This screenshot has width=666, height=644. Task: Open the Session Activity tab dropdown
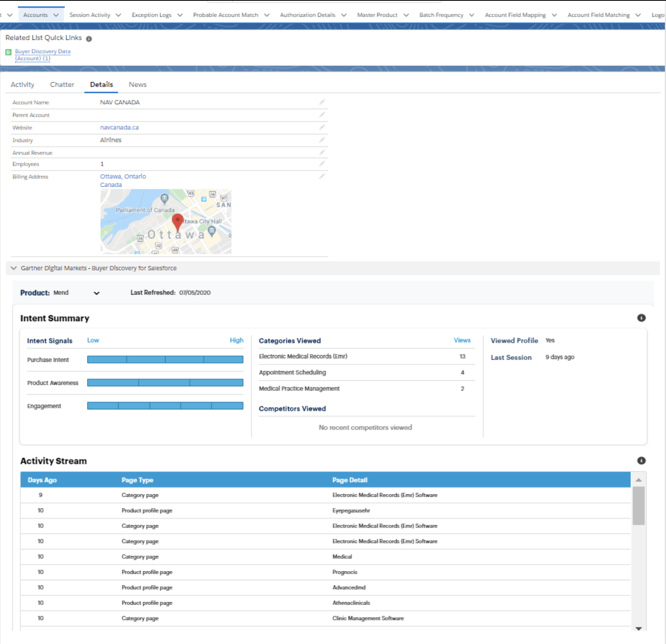(118, 15)
